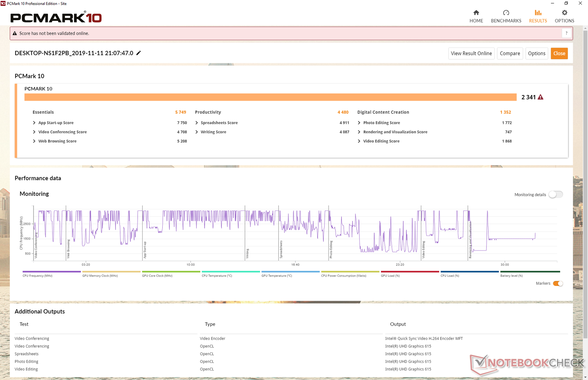Click the vertical scrollbar down arrow
This screenshot has height=380, width=588.
585,377
